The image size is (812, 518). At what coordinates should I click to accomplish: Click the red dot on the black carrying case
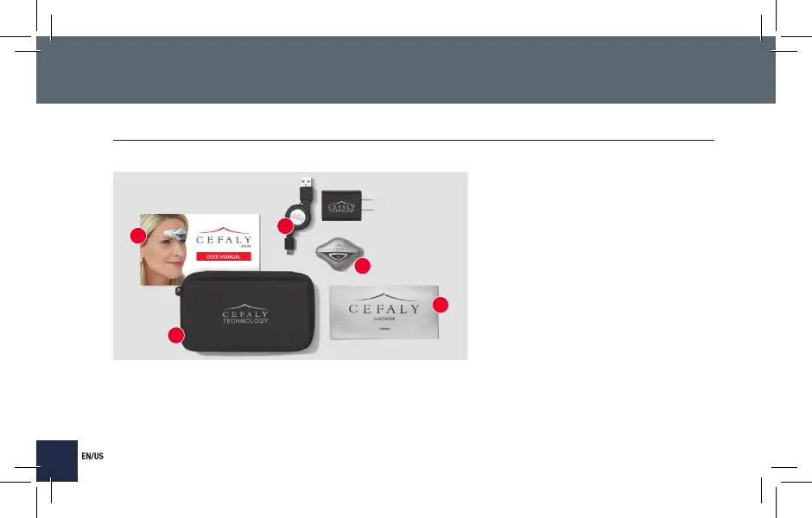click(176, 335)
